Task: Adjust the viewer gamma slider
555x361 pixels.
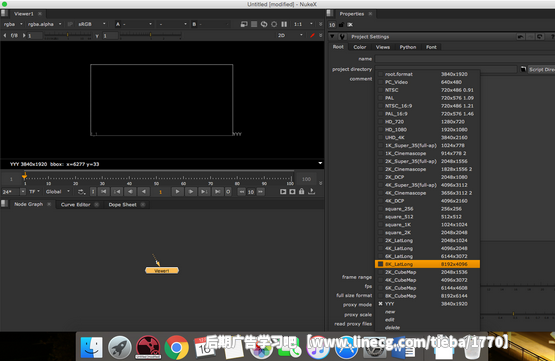Action: click(150, 35)
